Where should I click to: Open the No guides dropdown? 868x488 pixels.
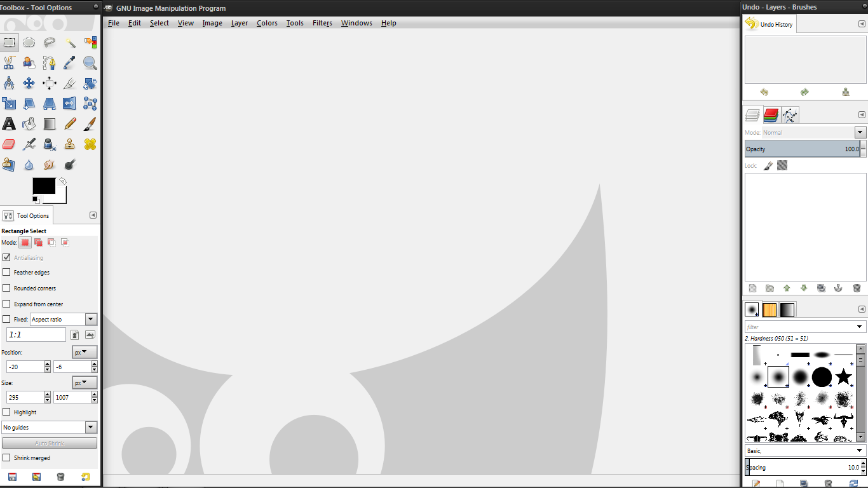50,428
